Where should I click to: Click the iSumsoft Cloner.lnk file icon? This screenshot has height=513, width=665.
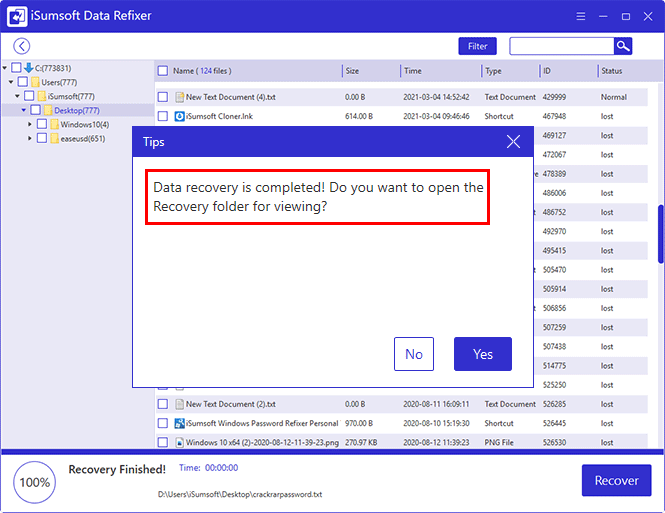179,116
